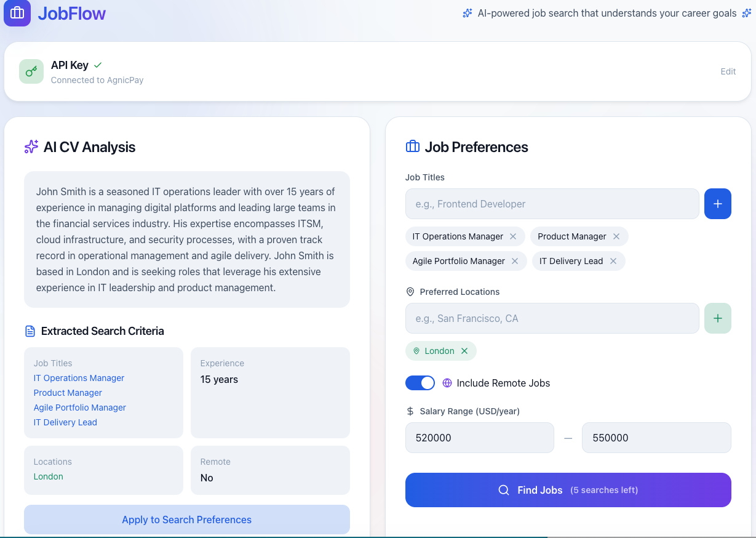Screen dimensions: 756x538
Task: Click the JobFlow briefcase logo
Action: 17,13
